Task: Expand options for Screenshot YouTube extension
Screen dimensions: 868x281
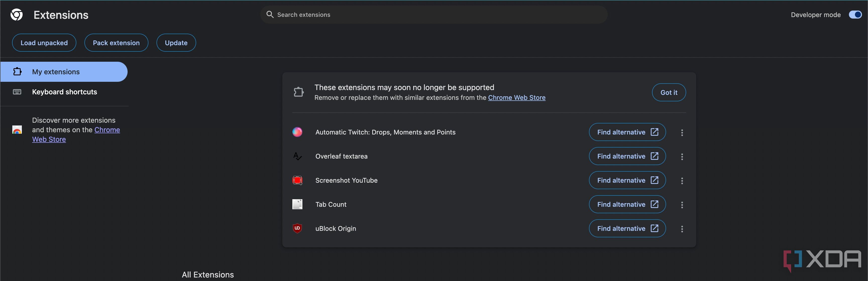Action: (682, 180)
